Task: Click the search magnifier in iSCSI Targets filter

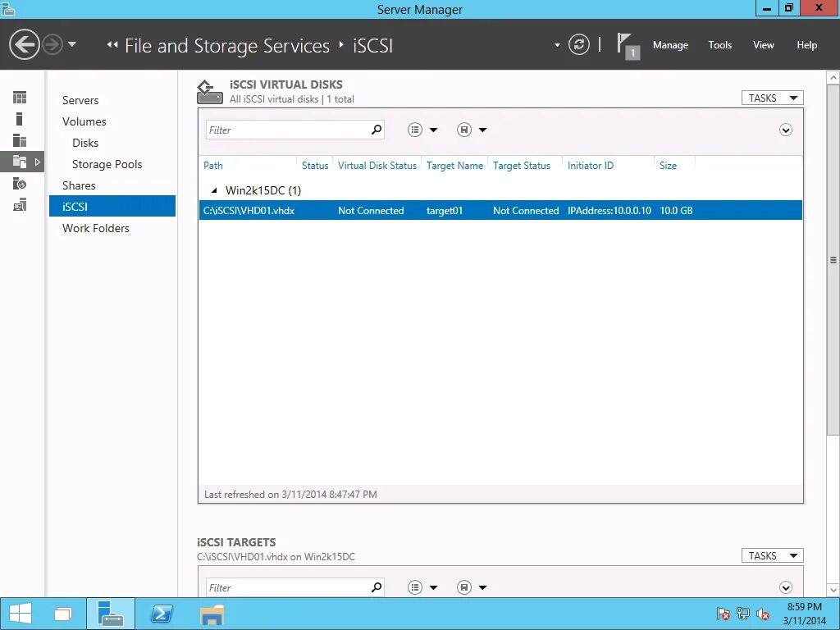Action: tap(377, 587)
